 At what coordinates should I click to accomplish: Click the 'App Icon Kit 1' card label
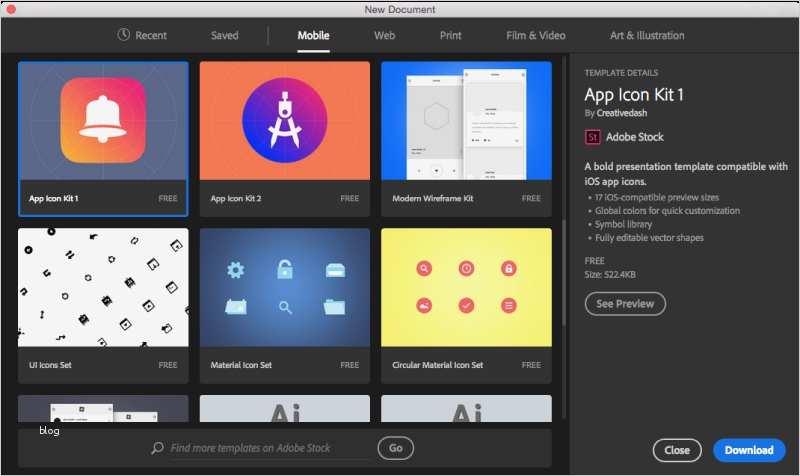coord(54,198)
